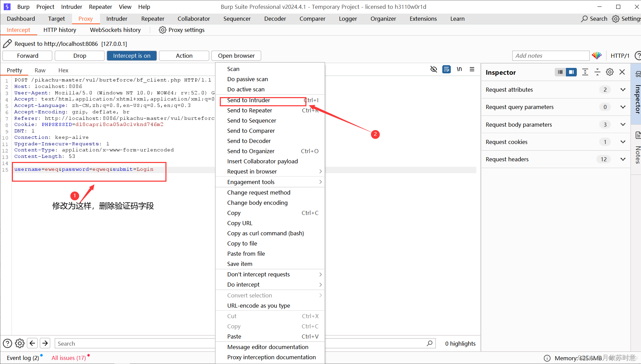Click the bottom-left help question icon

coord(7,343)
